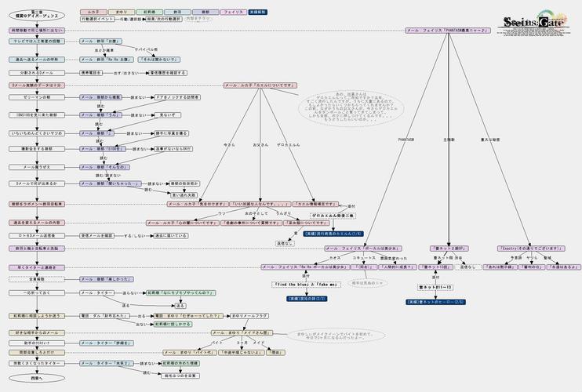
Task: Click the PHANTASM最高ニャー mail node
Action: click(x=448, y=30)
